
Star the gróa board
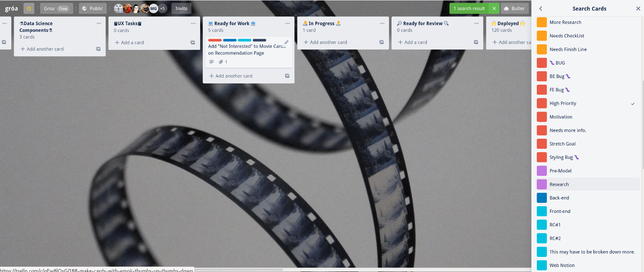(29, 8)
